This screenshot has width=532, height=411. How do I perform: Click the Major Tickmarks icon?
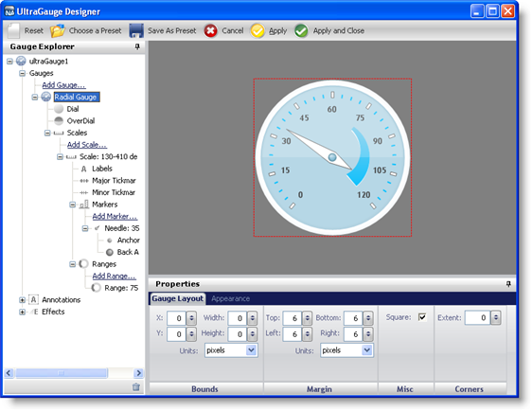84,181
